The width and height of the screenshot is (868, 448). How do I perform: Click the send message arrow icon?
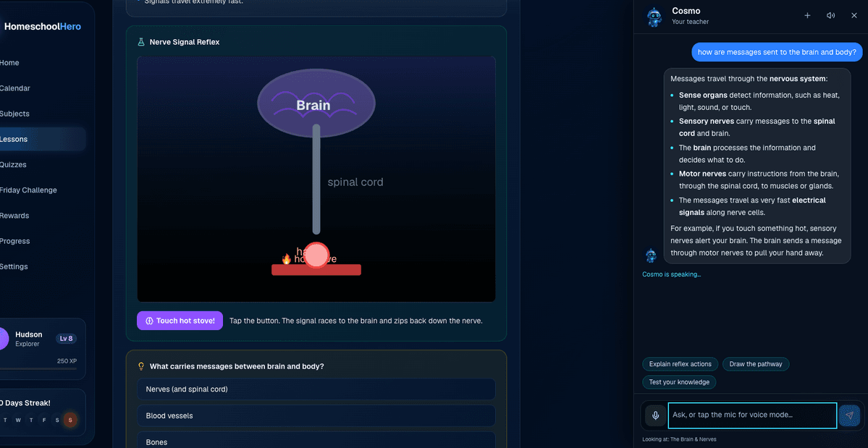click(850, 415)
